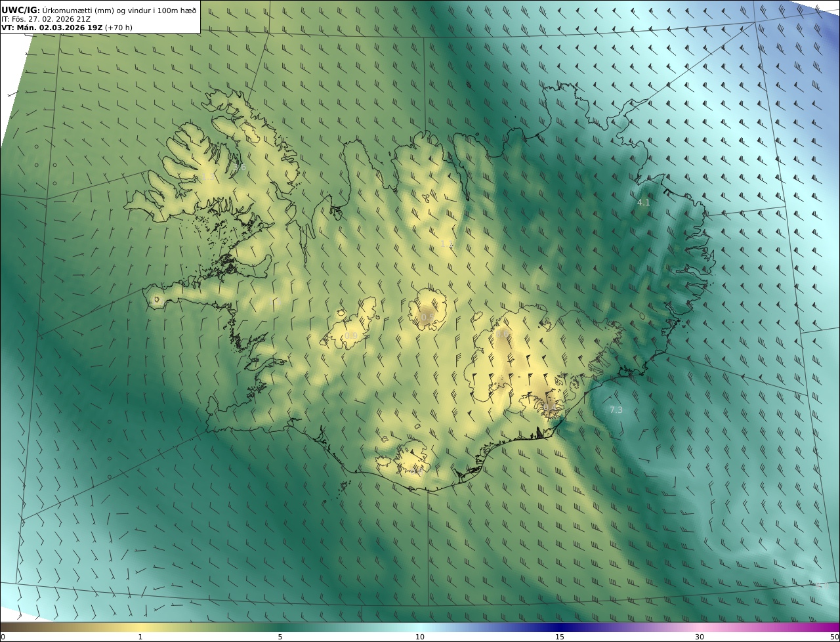
Task: Click the '4.1' value in northeast Iceland
Action: point(644,203)
